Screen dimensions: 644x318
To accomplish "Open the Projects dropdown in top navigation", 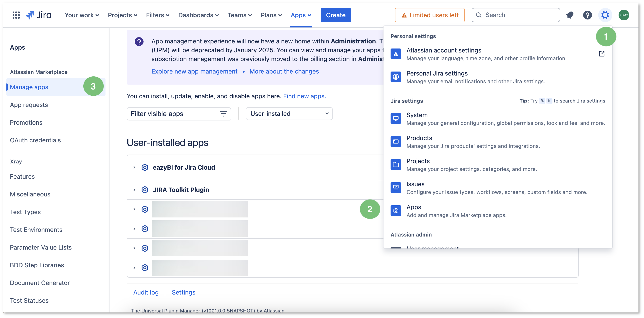I will [123, 15].
